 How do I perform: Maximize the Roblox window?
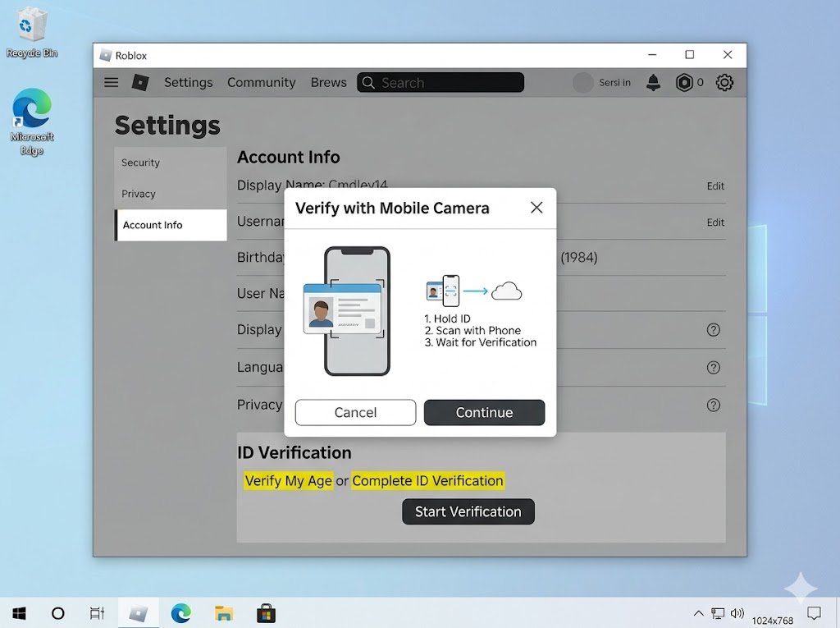click(689, 55)
